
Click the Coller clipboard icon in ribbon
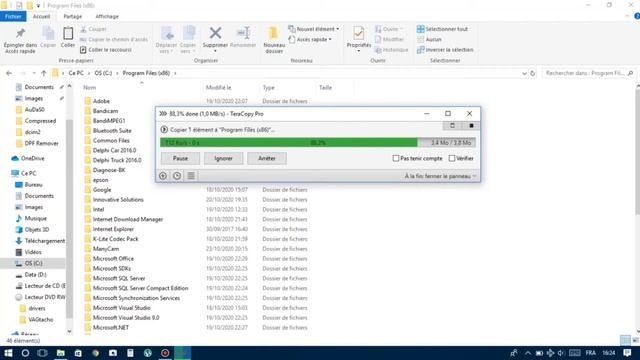(x=68, y=33)
